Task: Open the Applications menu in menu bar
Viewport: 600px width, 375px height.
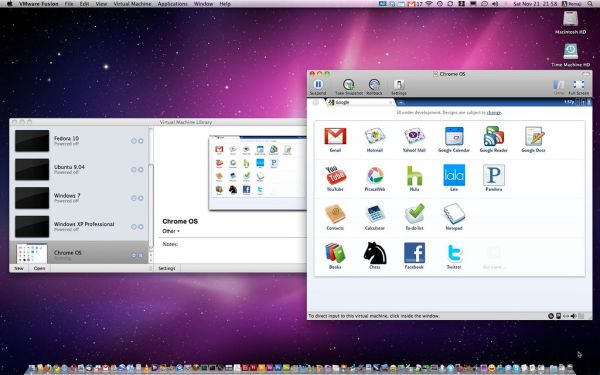Action: tap(173, 4)
